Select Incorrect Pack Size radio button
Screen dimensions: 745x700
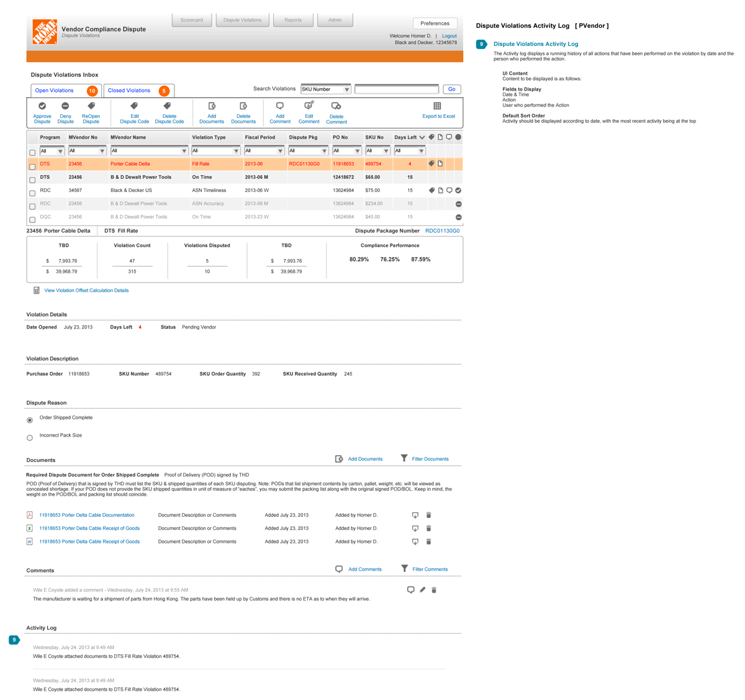(x=30, y=438)
